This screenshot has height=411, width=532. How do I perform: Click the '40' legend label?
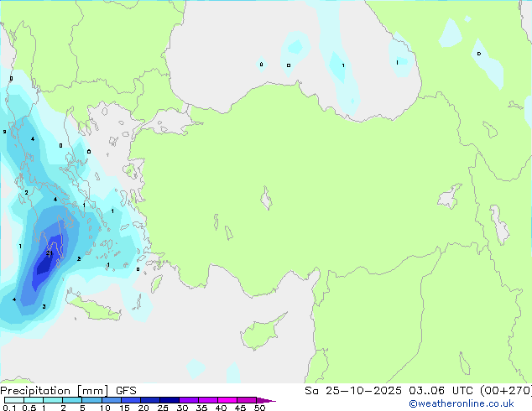(221, 408)
